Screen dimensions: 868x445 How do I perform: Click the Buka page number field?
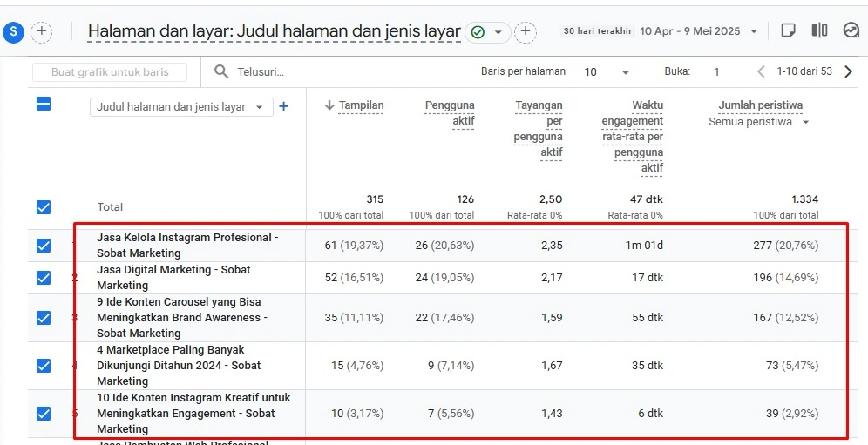[716, 72]
